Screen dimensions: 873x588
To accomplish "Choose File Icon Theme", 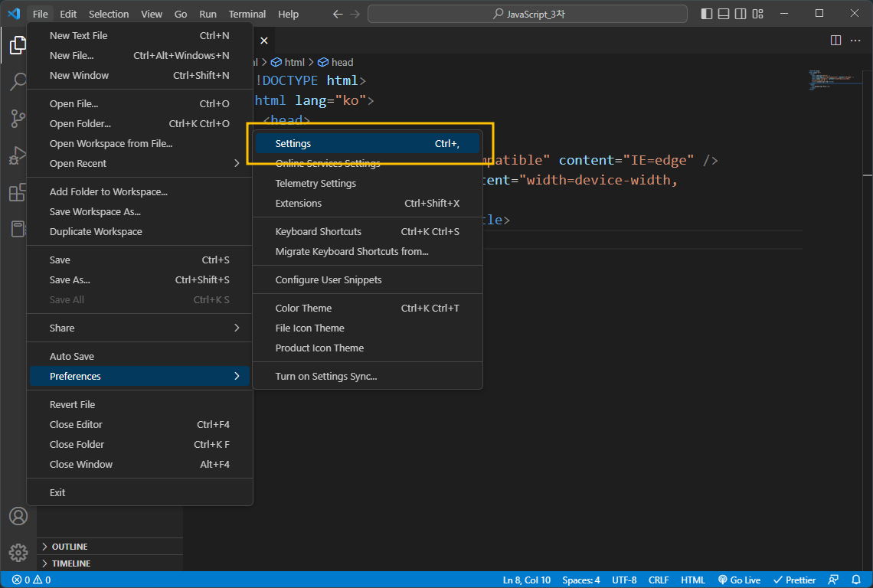I will 368,328.
